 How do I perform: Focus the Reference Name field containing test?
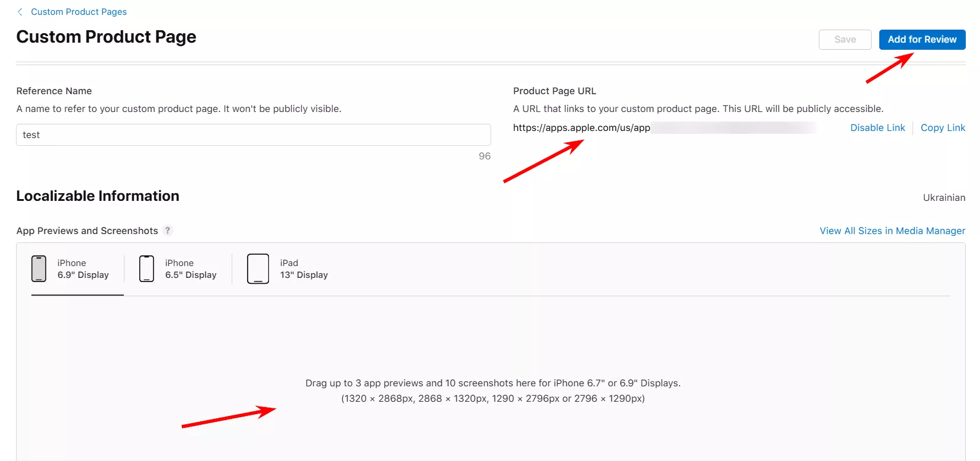[254, 135]
